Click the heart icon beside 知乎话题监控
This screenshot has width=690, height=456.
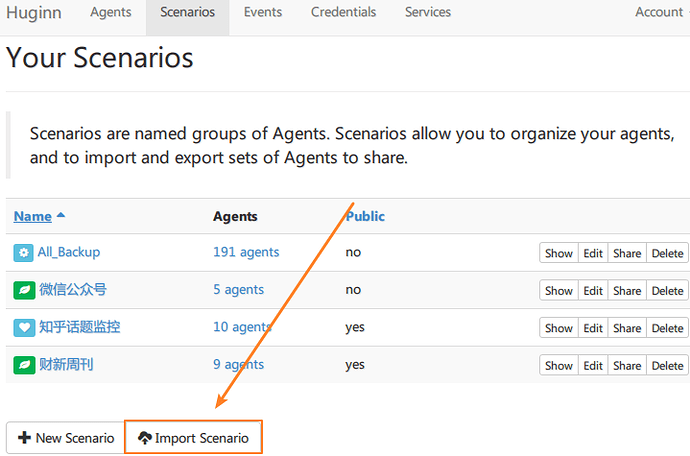(23, 327)
